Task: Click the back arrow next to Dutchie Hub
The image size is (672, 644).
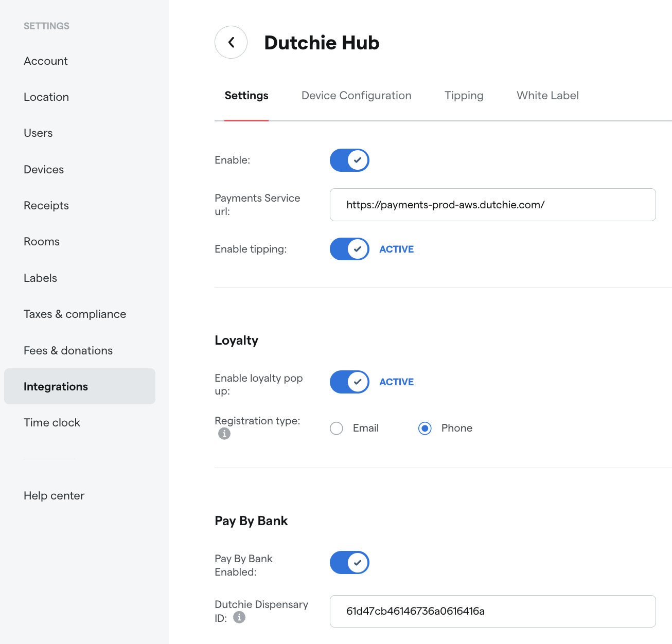Action: click(x=231, y=42)
